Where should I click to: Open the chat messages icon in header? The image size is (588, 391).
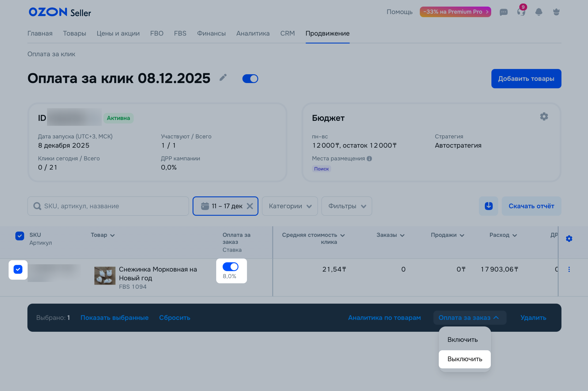504,12
